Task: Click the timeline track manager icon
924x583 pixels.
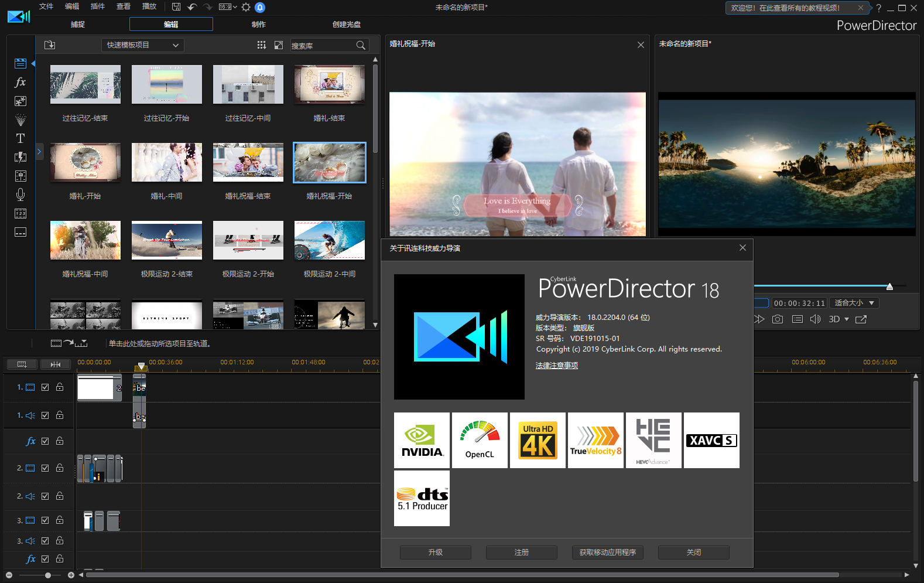Action: click(22, 364)
